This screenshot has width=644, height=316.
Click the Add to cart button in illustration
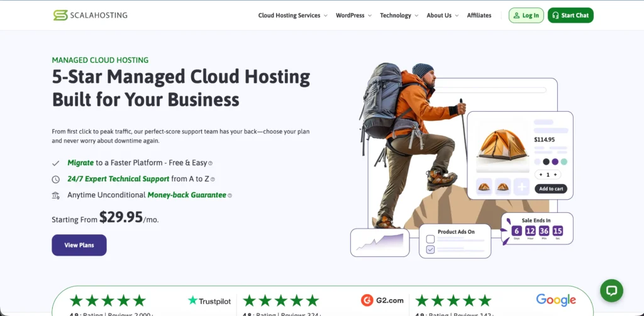click(x=551, y=188)
